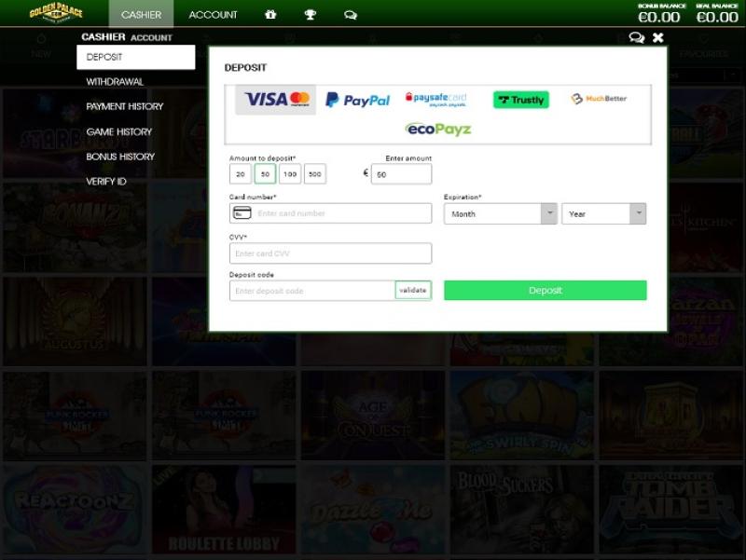Open the expiration Year dropdown

[603, 214]
